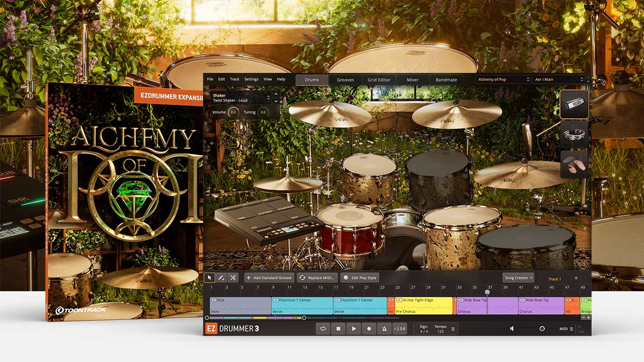The width and height of the screenshot is (644, 362).
Task: Open the File menu
Action: (x=210, y=79)
